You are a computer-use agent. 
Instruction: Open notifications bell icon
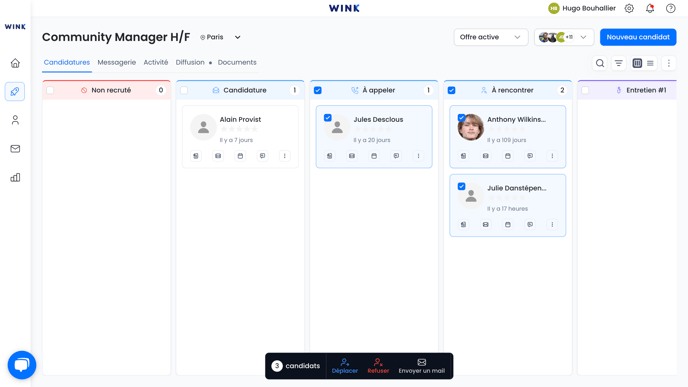pos(650,8)
